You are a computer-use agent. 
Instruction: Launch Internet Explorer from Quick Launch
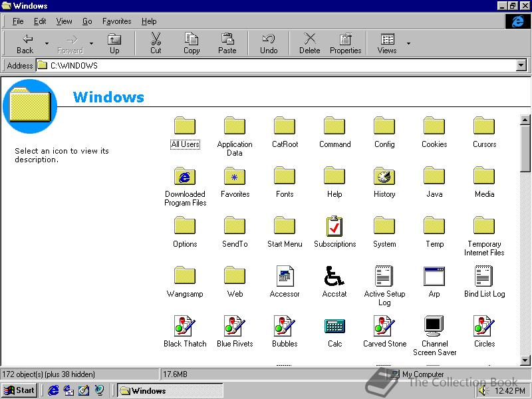click(53, 390)
